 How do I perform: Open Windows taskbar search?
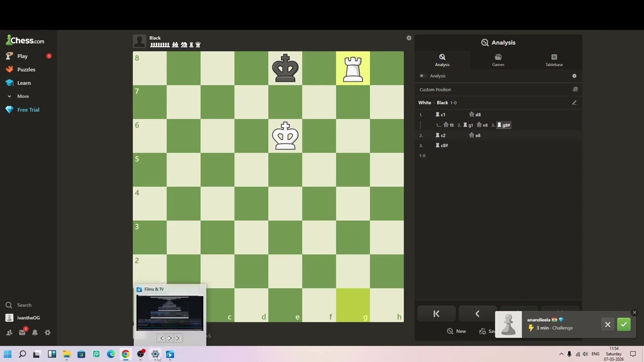click(x=22, y=354)
